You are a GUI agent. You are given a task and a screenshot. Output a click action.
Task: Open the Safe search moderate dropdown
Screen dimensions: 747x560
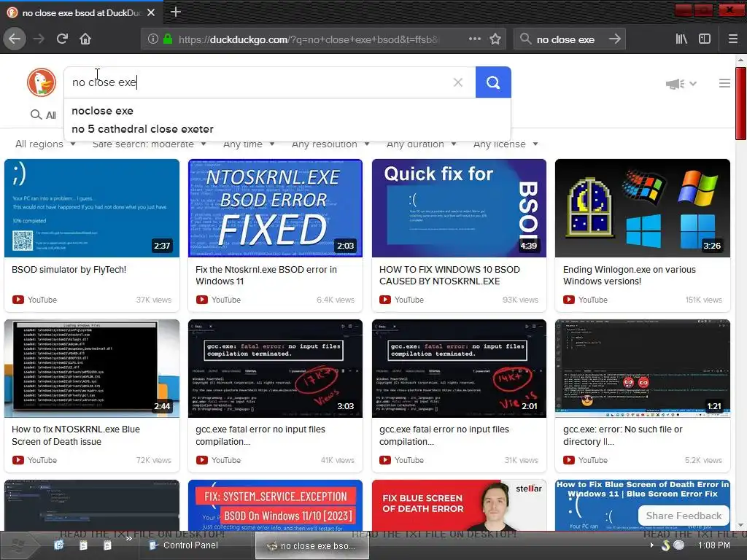(x=149, y=144)
